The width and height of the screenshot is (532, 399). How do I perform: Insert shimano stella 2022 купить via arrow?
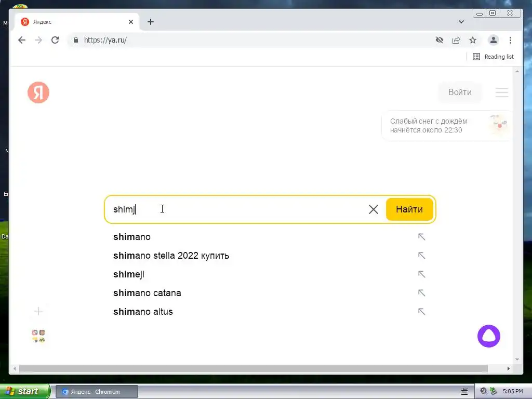click(421, 256)
